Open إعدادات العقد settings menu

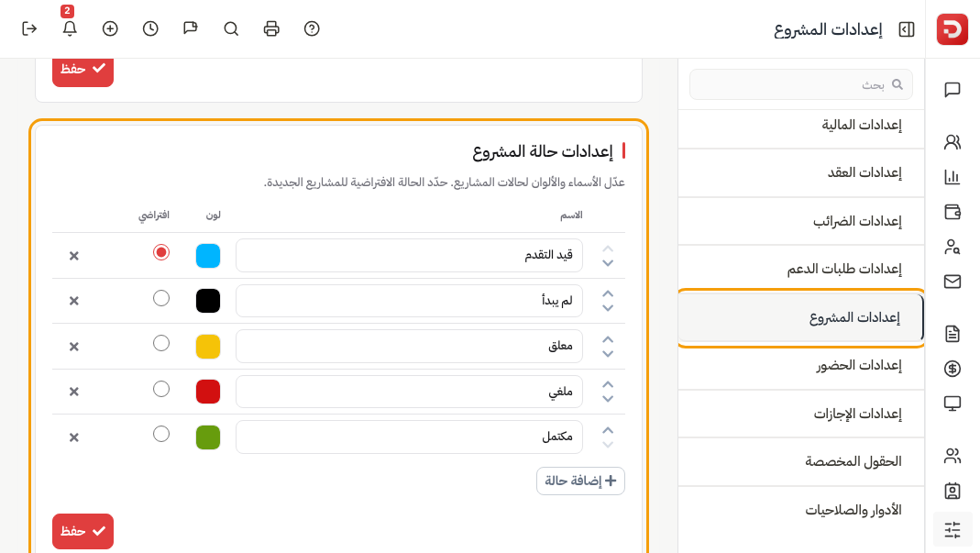click(x=801, y=172)
